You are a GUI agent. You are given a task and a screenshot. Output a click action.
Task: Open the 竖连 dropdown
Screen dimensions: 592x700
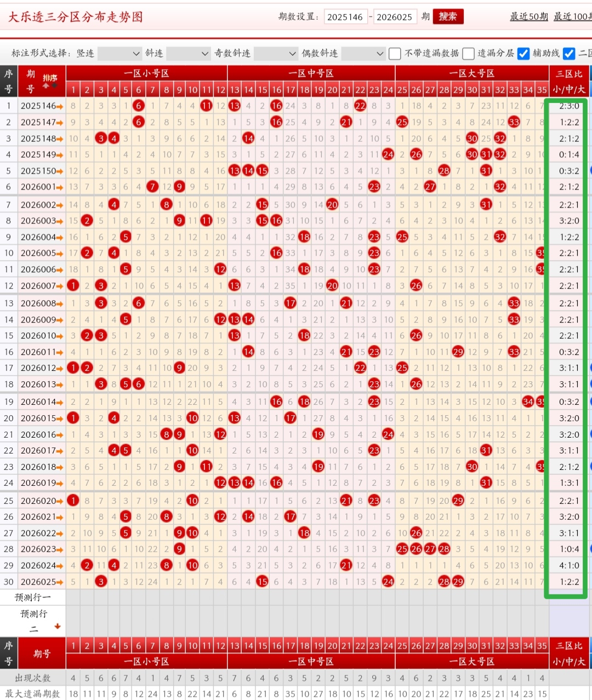pyautogui.click(x=119, y=54)
